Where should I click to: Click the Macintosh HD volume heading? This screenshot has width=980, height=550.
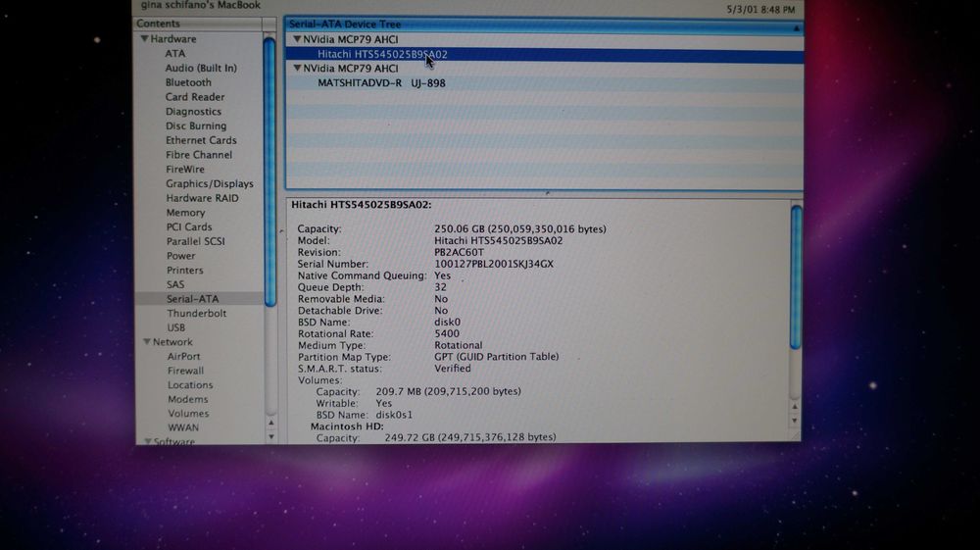point(347,426)
